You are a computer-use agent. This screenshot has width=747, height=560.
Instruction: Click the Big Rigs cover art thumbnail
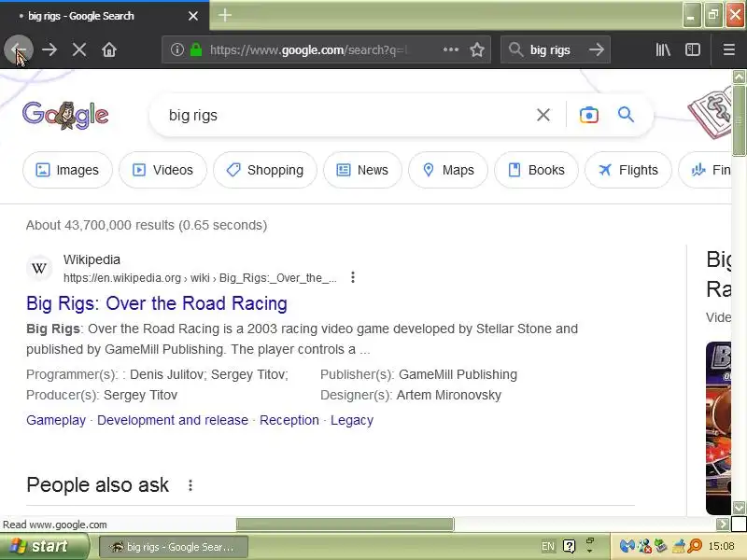tap(718, 427)
